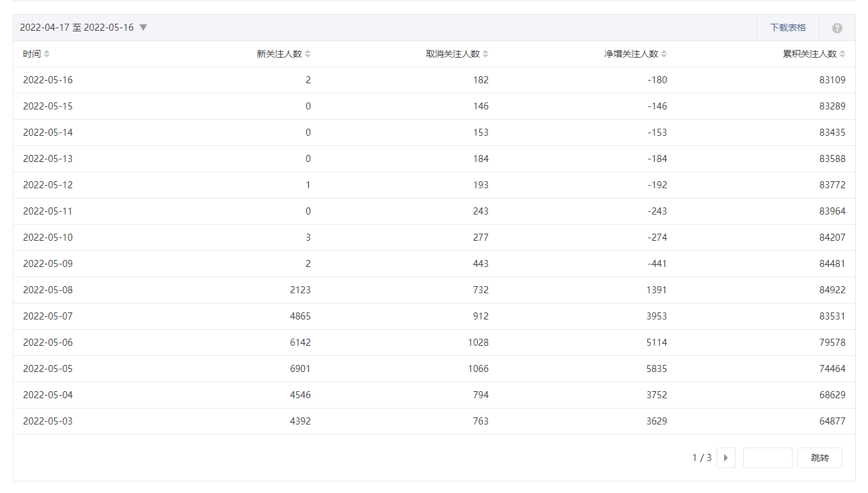Click the page indicator 1 / 3
The width and height of the screenshot is (868, 493).
(x=702, y=458)
